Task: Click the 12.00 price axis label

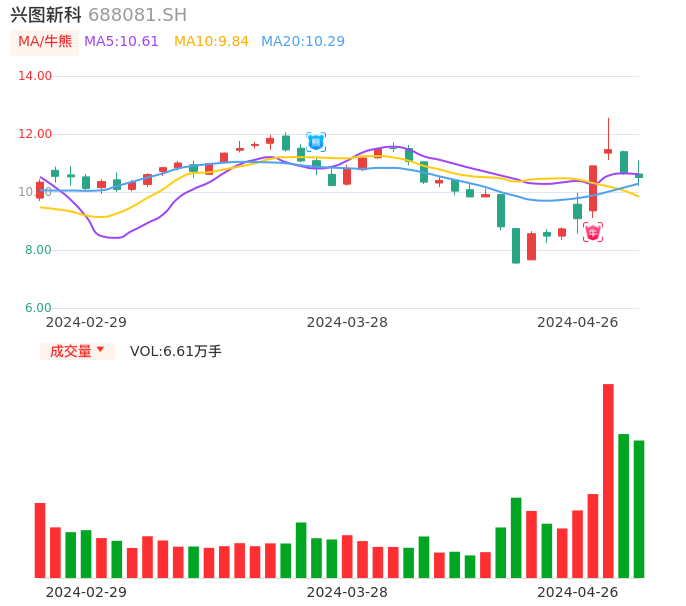Action: (x=35, y=134)
